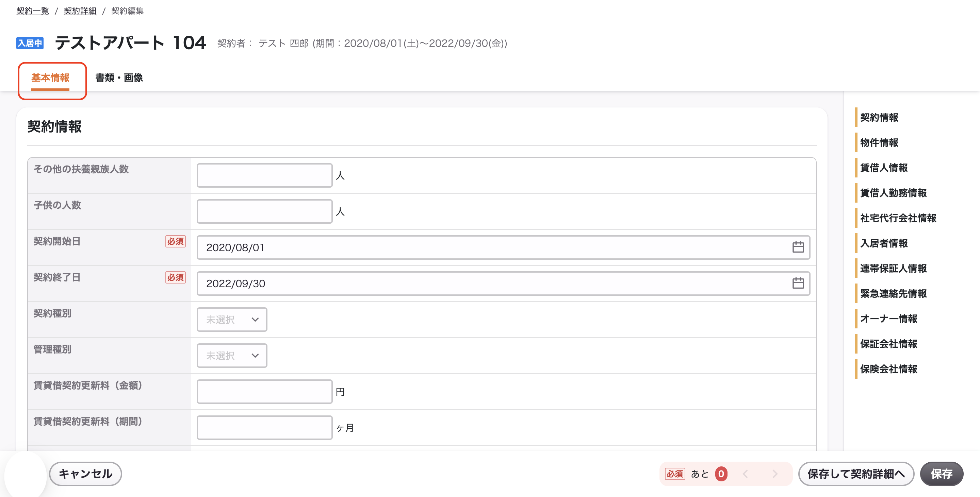Expand the 契約種別 dropdown

[232, 320]
